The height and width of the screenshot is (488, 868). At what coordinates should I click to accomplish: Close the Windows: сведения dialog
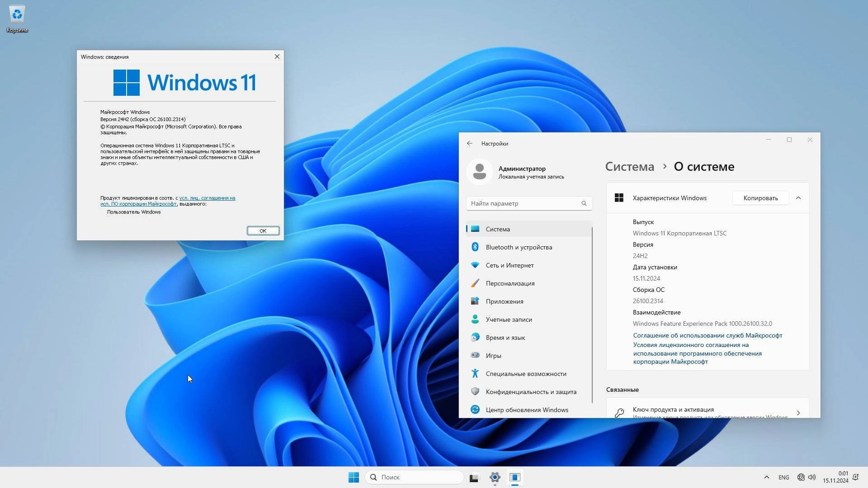pyautogui.click(x=277, y=56)
